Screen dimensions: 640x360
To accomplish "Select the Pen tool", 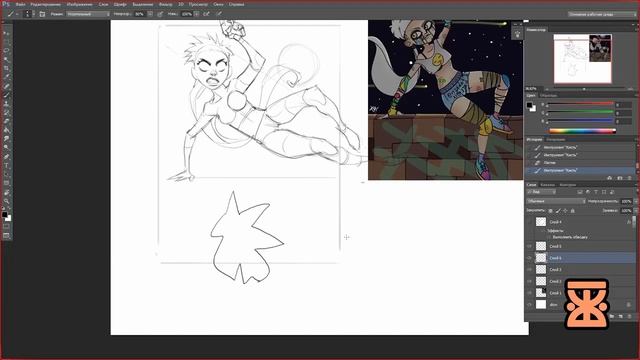I will point(6,156).
